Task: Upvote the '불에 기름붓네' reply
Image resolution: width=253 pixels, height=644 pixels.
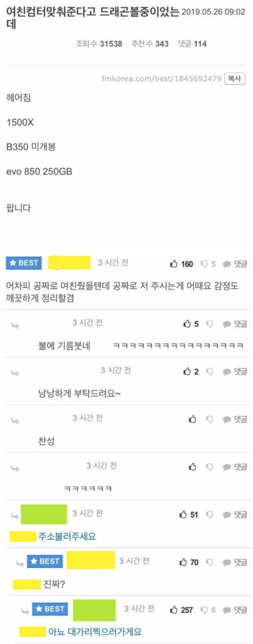Action: coord(191,324)
